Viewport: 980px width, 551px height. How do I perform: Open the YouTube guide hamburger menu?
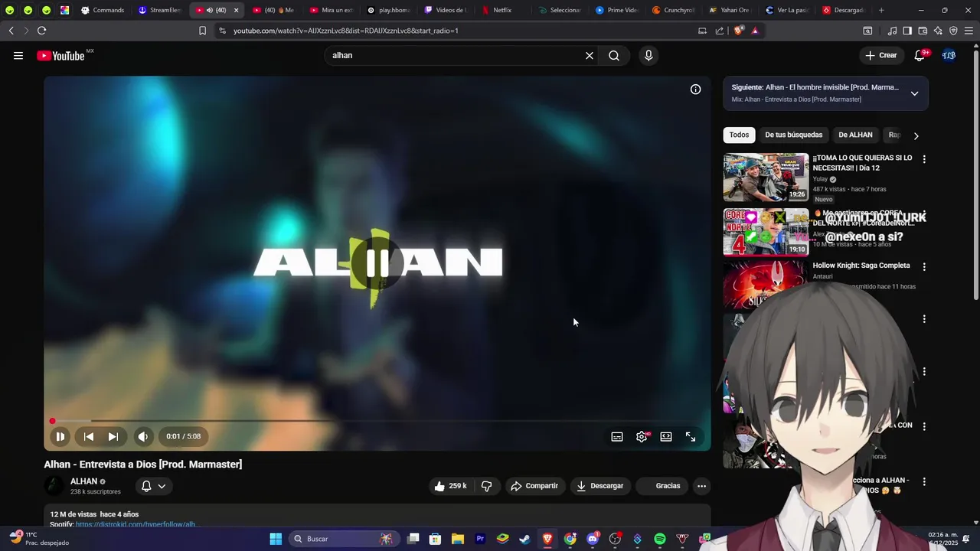pos(18,55)
